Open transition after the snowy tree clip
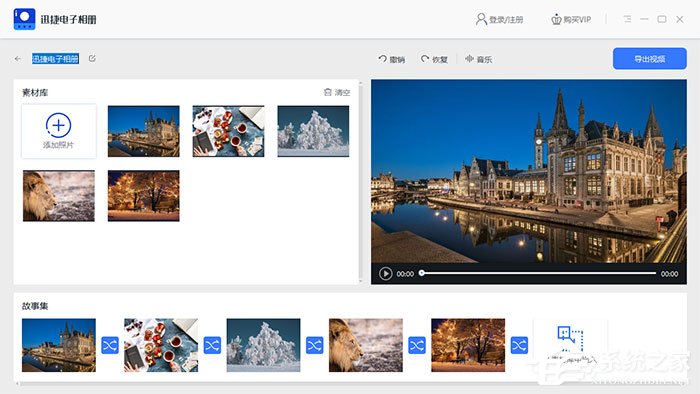The image size is (700, 394). pyautogui.click(x=314, y=345)
